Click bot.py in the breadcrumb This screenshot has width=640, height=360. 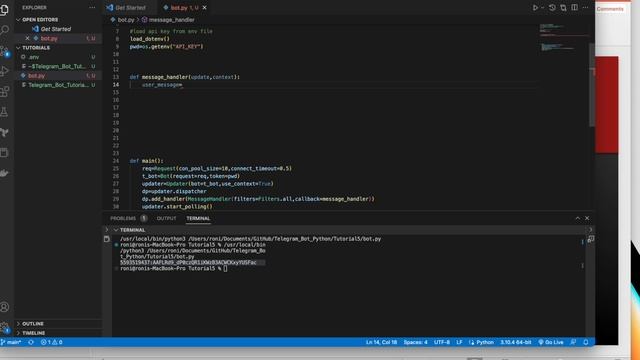click(126, 20)
